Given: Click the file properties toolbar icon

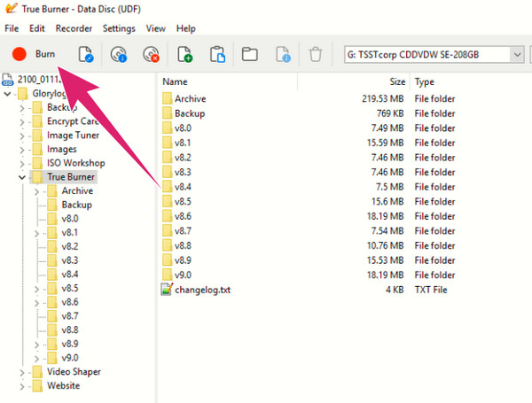Looking at the screenshot, I should [283, 54].
